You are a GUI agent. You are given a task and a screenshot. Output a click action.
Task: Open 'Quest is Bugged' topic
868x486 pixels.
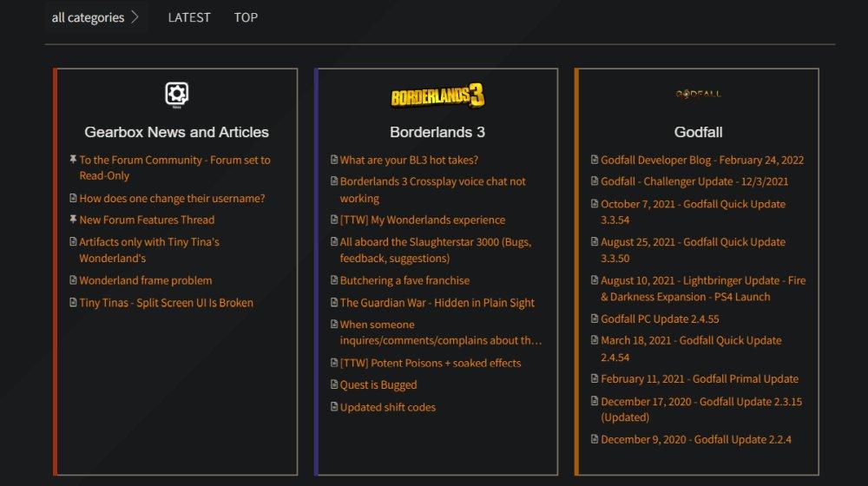378,384
